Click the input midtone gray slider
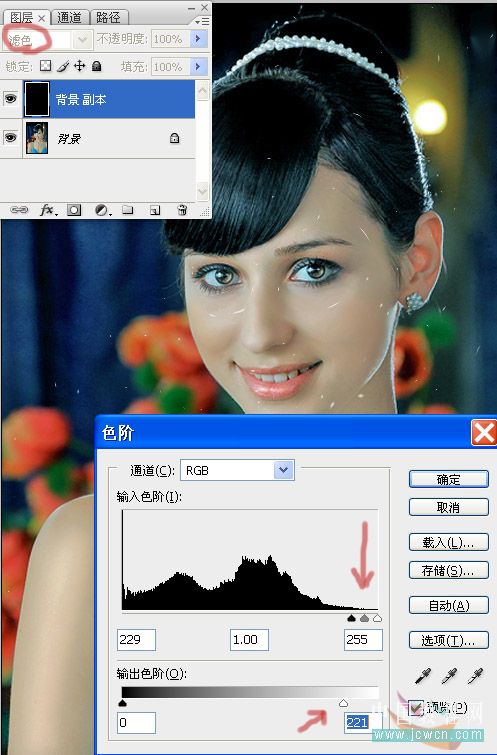Viewport: 497px width, 755px height. pos(365,618)
